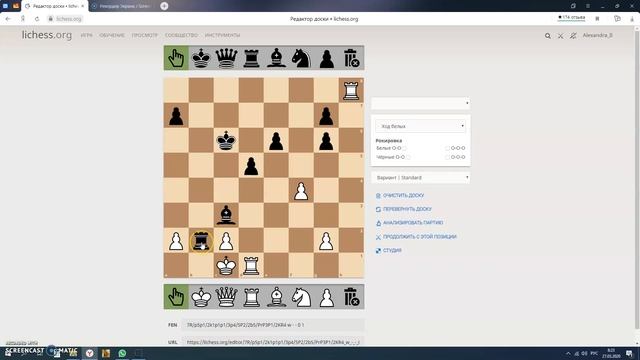Select the black bishop on c3
This screenshot has height=360, width=640.
pos(226,216)
